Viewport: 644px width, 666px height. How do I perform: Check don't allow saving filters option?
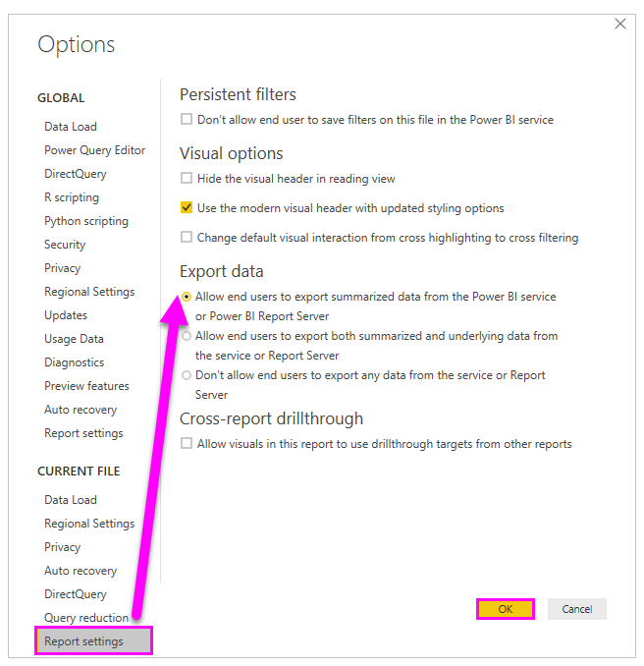tap(187, 119)
